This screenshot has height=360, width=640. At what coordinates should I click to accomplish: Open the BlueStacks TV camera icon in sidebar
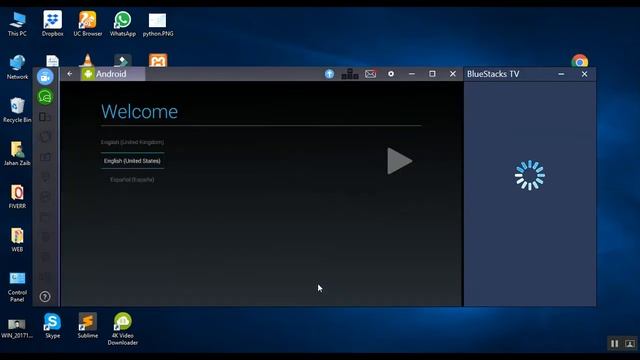point(45,77)
